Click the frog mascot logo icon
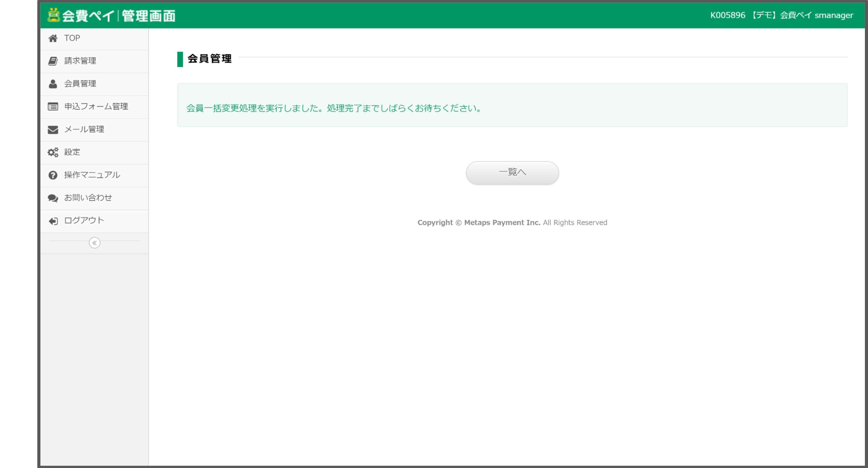 [x=54, y=15]
